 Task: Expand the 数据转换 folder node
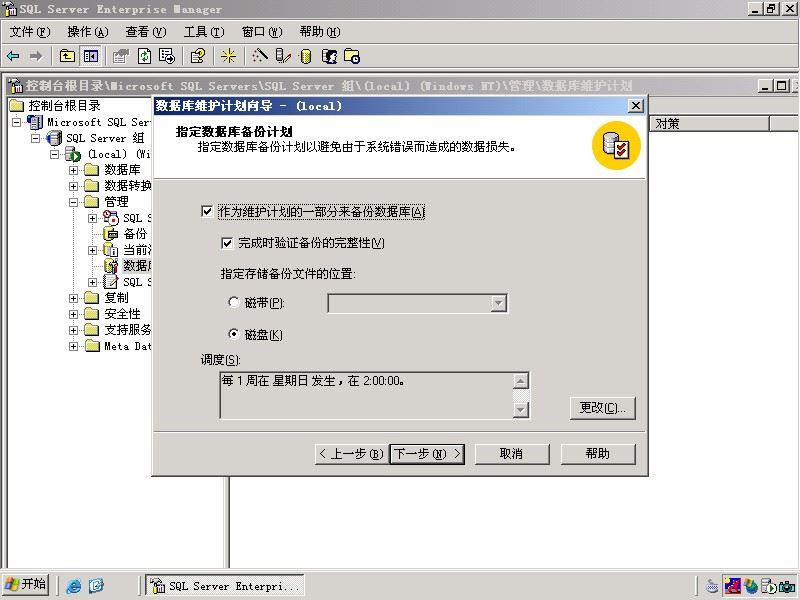(73, 186)
